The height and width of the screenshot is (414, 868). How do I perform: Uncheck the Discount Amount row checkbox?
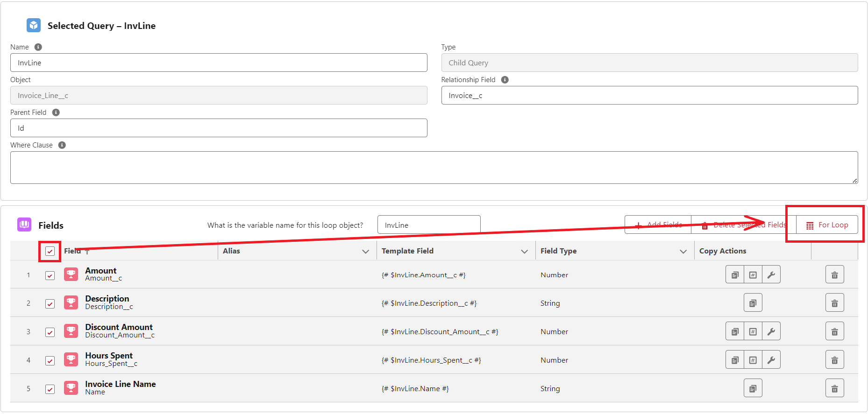[50, 332]
